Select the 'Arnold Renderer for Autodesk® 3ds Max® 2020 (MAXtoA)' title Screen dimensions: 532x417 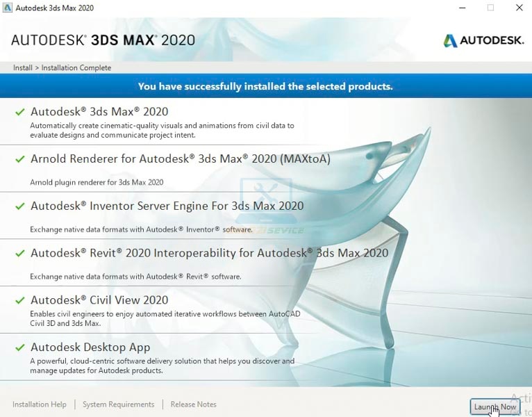[181, 159]
